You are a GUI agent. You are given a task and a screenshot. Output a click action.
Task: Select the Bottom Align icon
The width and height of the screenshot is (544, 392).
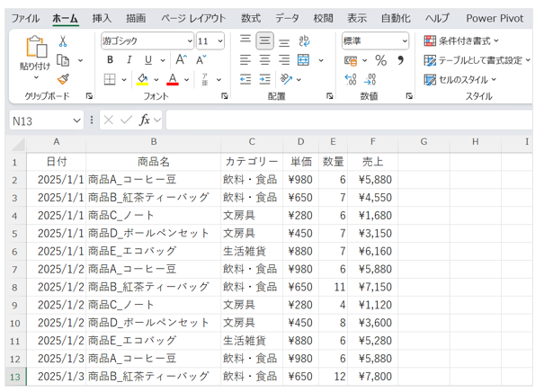(284, 42)
